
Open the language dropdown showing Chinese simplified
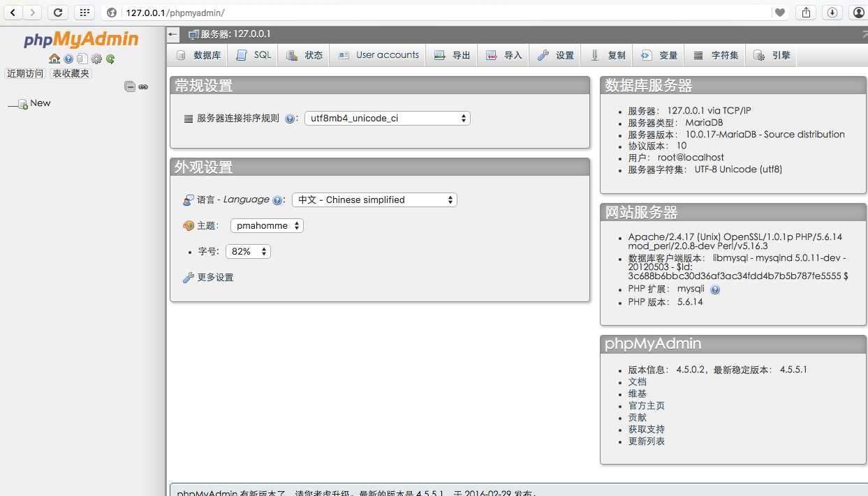(374, 200)
